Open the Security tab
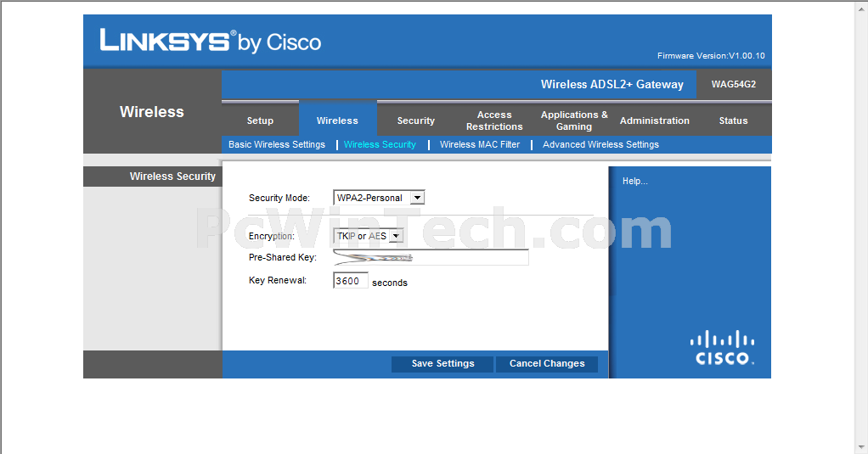Viewport: 868px width, 454px height. (x=415, y=121)
